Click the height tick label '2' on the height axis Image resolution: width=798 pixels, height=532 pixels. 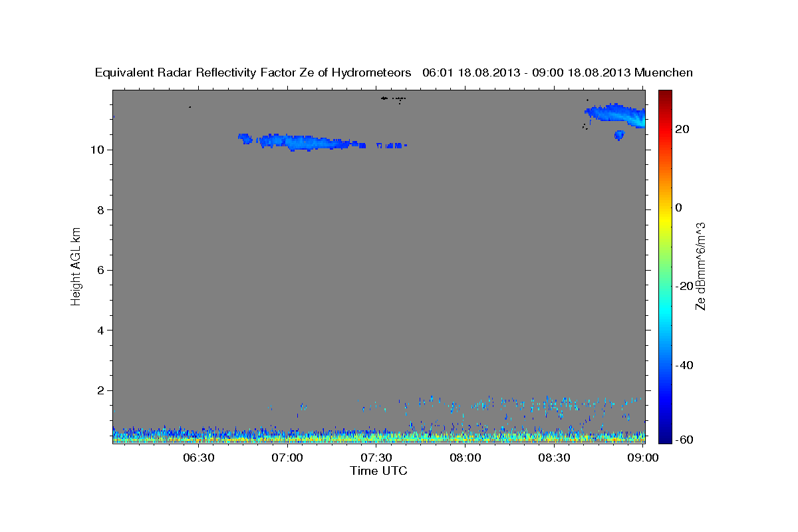[x=101, y=390]
